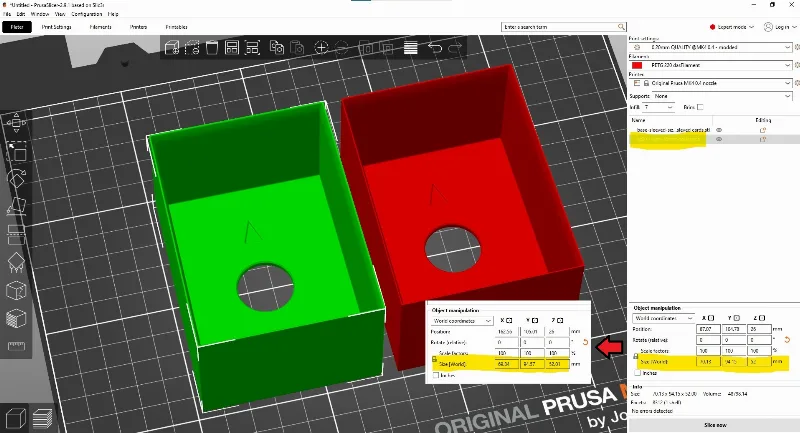Open the World coordinates dropdown in sidebar
The height and width of the screenshot is (433, 800).
coord(663,318)
